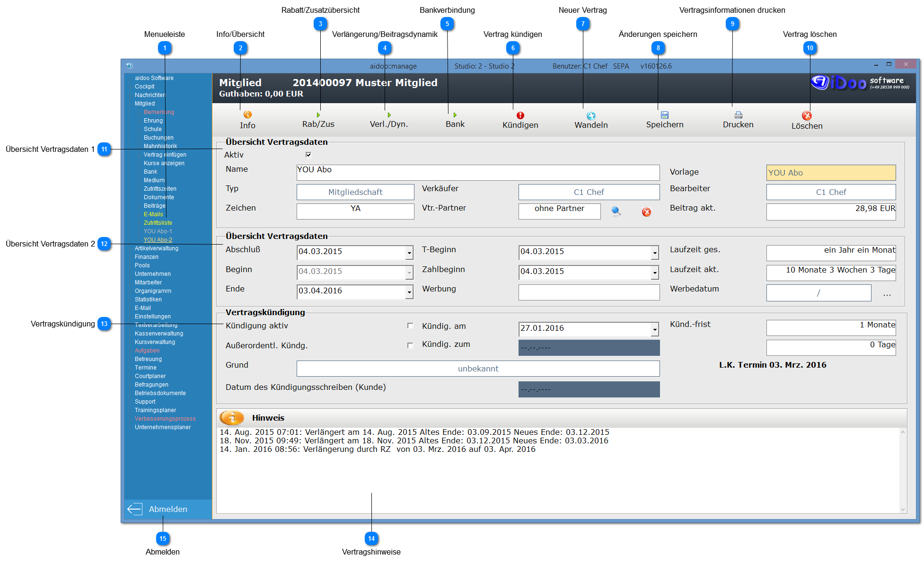Enable Außerordentl. Kündg. checkbox
Screen dimensions: 924x564
coord(410,345)
